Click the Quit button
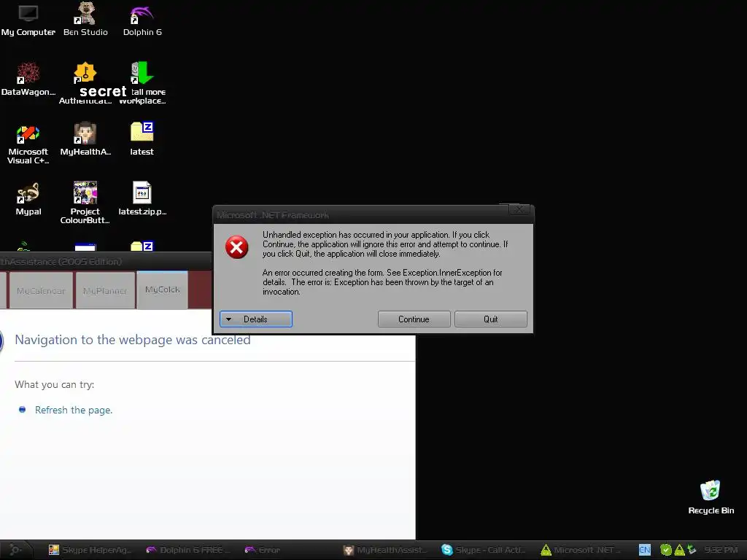Image resolution: width=747 pixels, height=560 pixels. (x=491, y=319)
